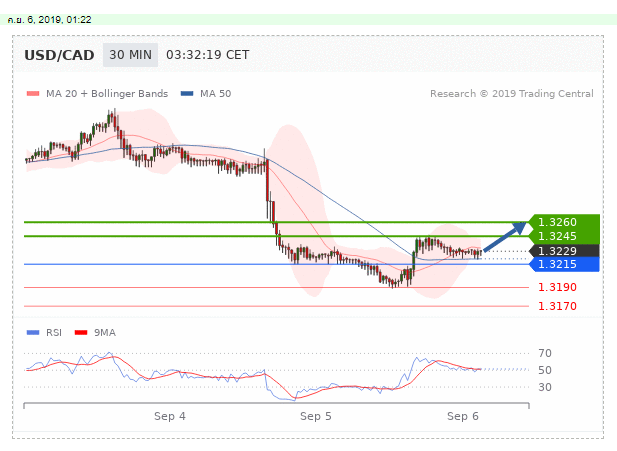This screenshot has height=451, width=617.
Task: Click the RSI legend label
Action: (x=54, y=333)
